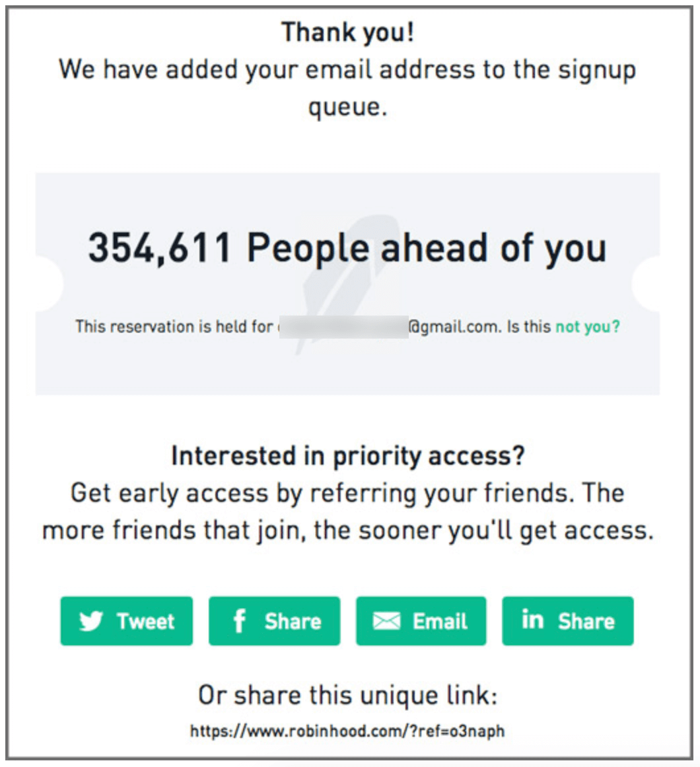The height and width of the screenshot is (767, 700).
Task: Share via the LinkedIn Share label
Action: [586, 621]
